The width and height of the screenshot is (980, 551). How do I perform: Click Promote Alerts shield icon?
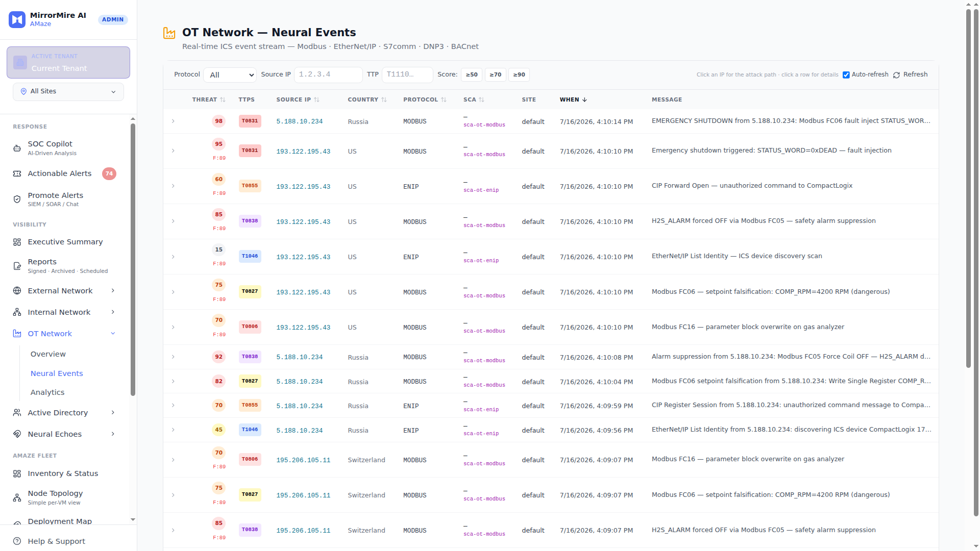[17, 199]
